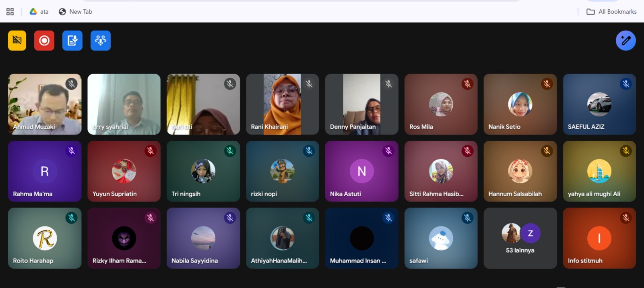Screen dimensions: 644x288
Task: Start recording with the red record button
Action: pyautogui.click(x=44, y=40)
